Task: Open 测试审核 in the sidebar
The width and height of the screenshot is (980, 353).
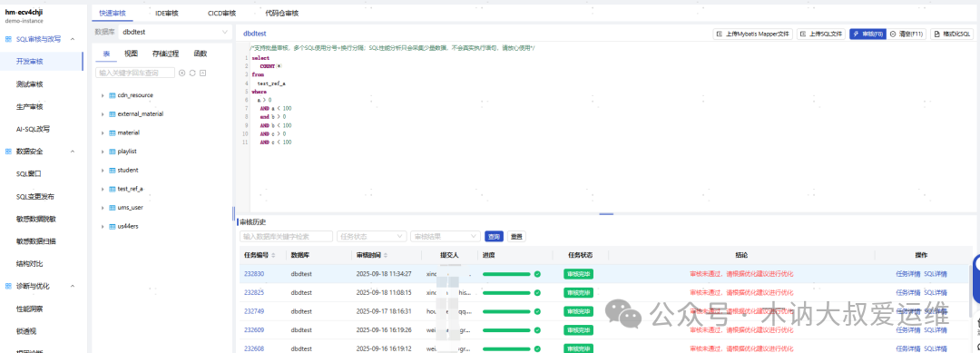Action: [x=29, y=83]
